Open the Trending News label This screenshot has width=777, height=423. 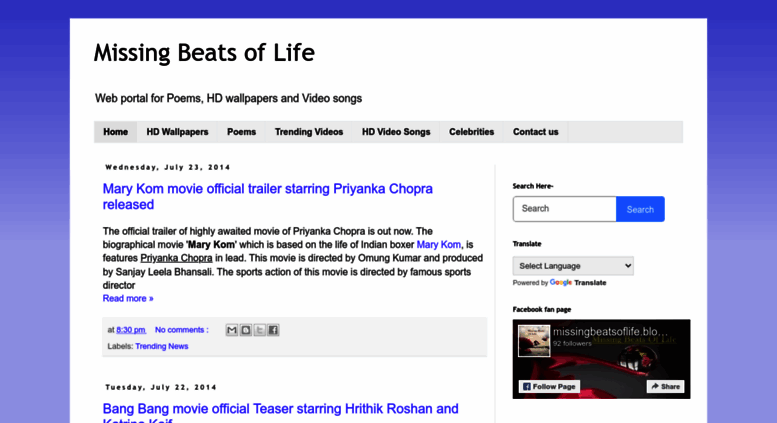pyautogui.click(x=162, y=346)
